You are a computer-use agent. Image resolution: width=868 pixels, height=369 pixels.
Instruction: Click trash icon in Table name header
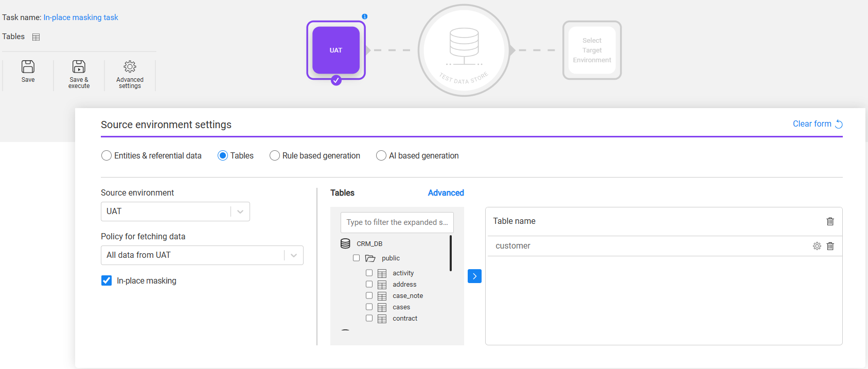(x=830, y=221)
